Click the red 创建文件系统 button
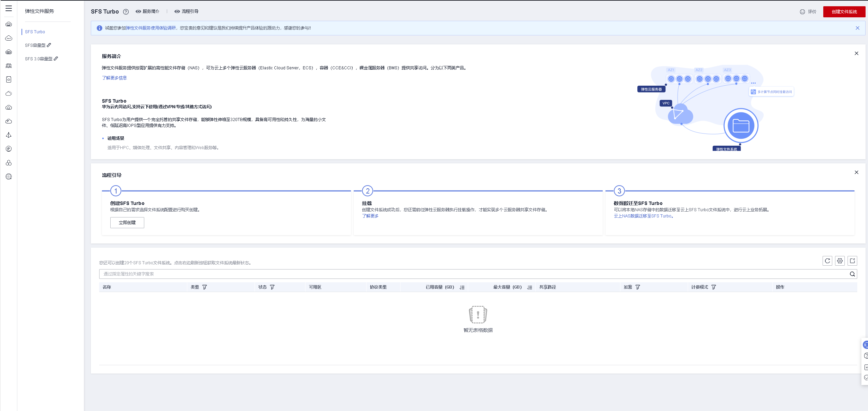The height and width of the screenshot is (411, 868). 844,12
